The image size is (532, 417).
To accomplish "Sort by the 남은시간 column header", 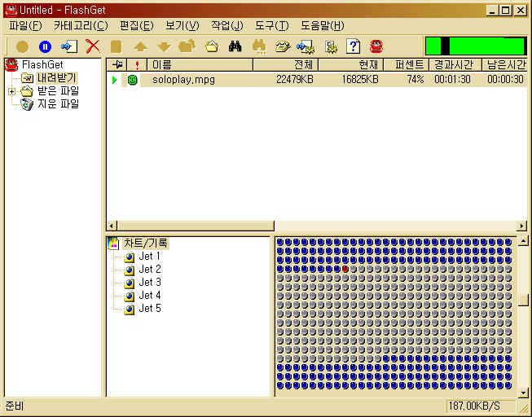I will point(504,64).
